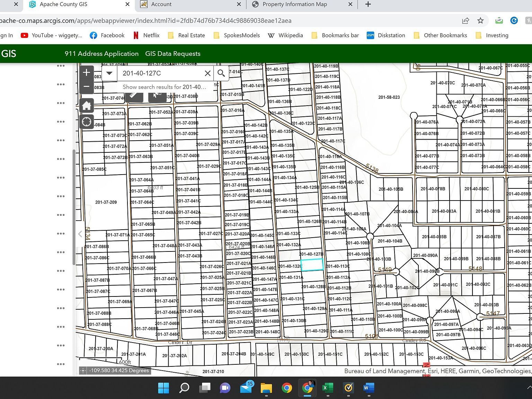Open the search source dropdown arrow
Screen dimensions: 532x399
(x=109, y=73)
